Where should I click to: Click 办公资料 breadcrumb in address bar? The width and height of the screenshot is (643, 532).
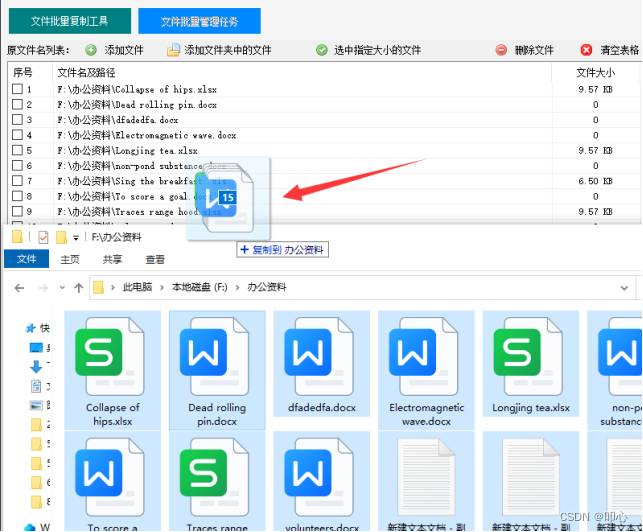click(267, 287)
